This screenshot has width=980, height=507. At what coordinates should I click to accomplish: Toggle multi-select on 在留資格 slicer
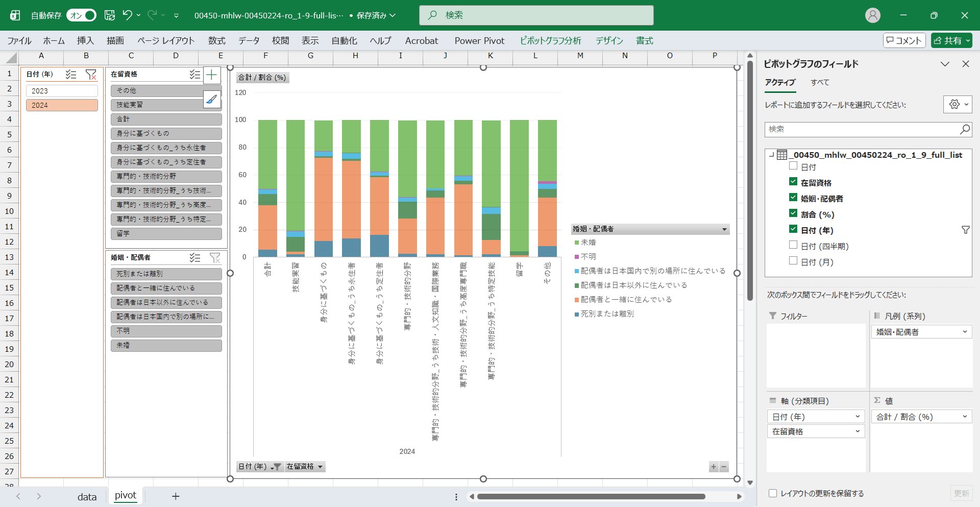194,75
